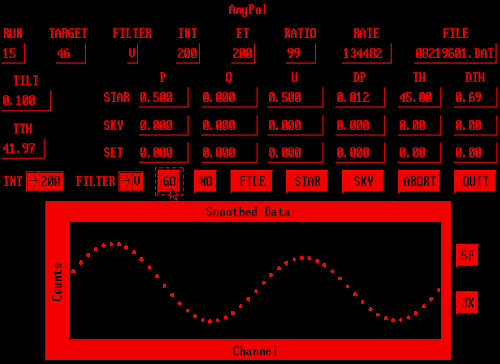This screenshot has width=500, height=364.
Task: Select the STAR TH value 45.00
Action: 419,98
